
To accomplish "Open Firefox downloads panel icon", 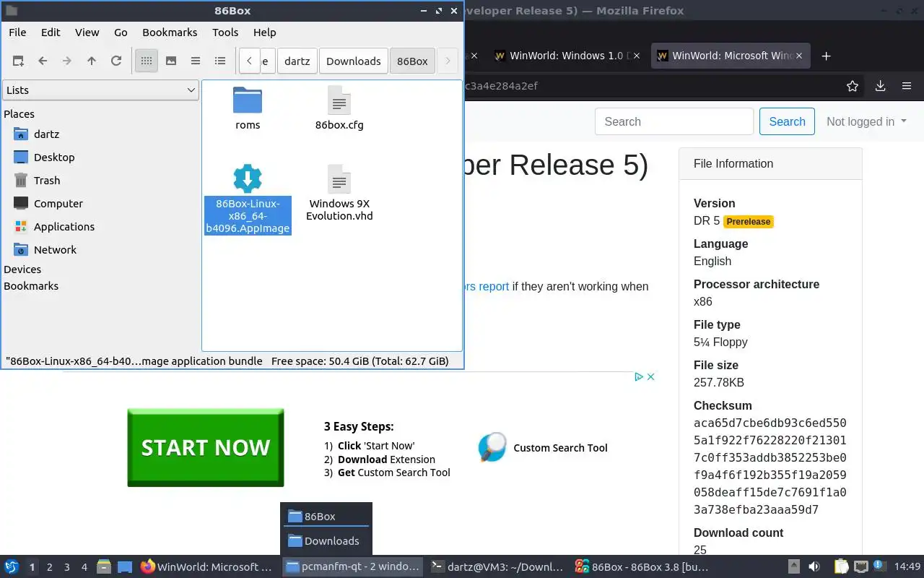I will pyautogui.click(x=880, y=86).
